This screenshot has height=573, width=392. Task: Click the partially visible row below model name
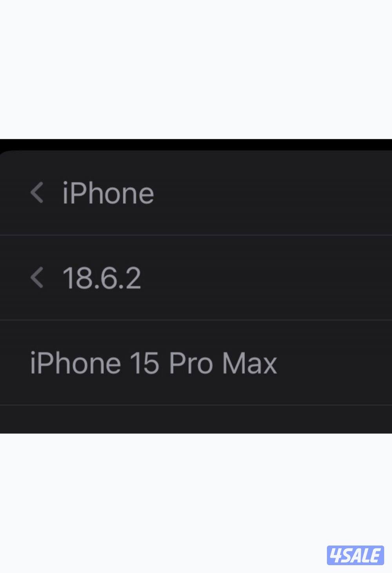(196, 419)
